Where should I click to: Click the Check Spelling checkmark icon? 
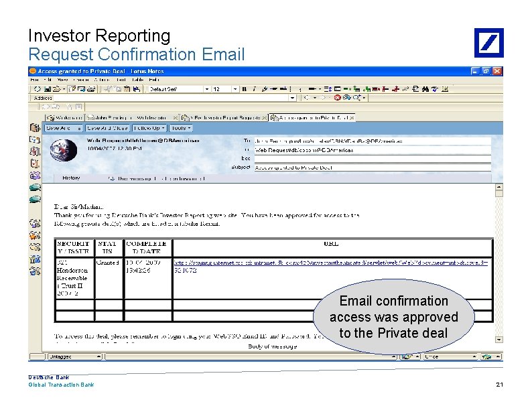[x=435, y=89]
